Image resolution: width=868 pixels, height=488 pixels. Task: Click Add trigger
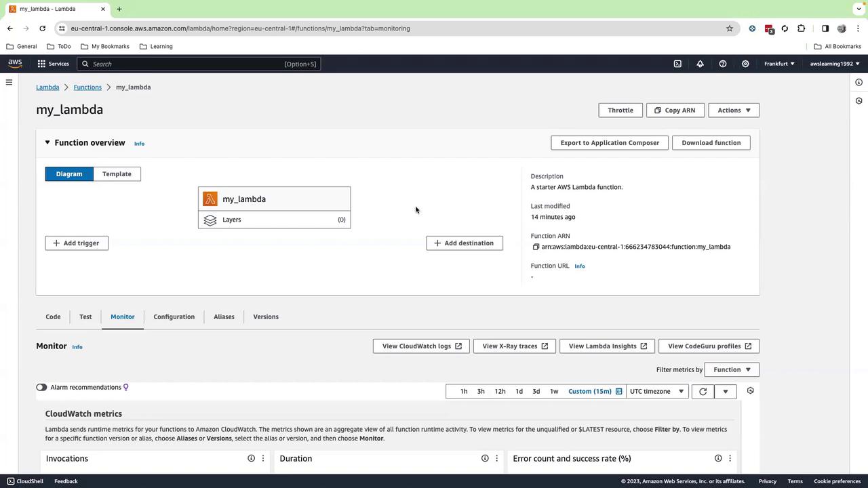(x=77, y=243)
